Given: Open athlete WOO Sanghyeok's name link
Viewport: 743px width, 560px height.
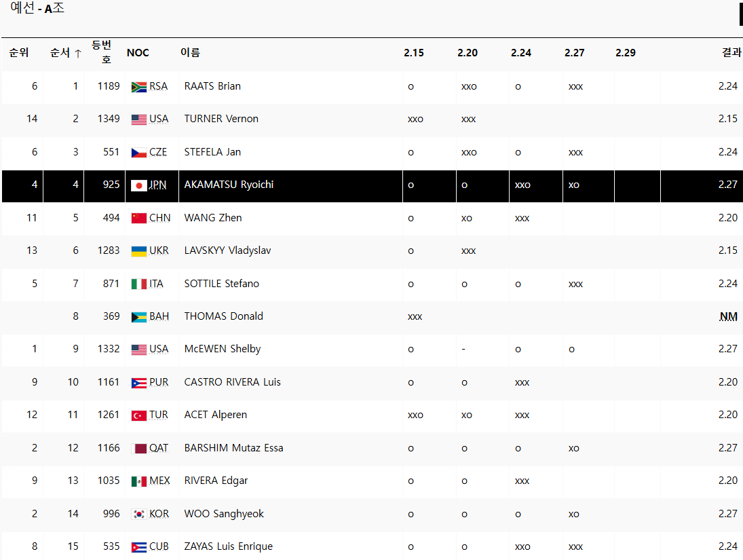Looking at the screenshot, I should [x=224, y=514].
